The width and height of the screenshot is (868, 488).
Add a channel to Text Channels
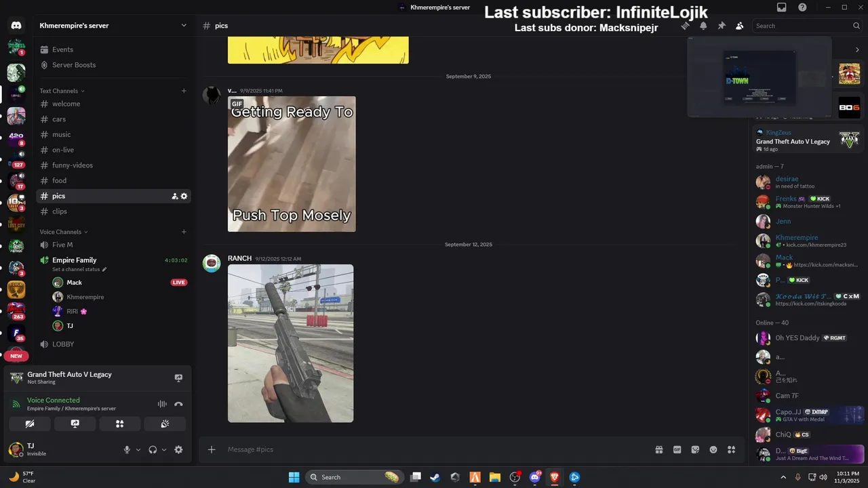tap(184, 91)
